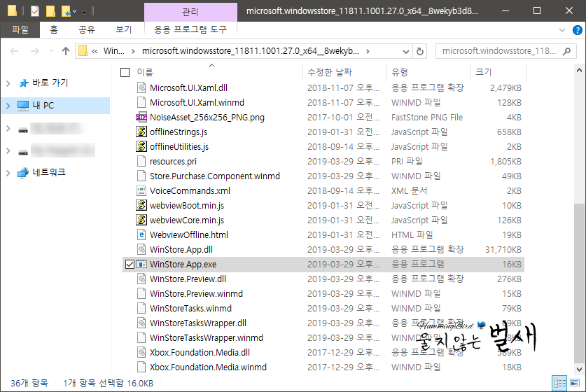Select the WinStore.App.exe application icon
This screenshot has width=586, height=392.
(x=141, y=265)
